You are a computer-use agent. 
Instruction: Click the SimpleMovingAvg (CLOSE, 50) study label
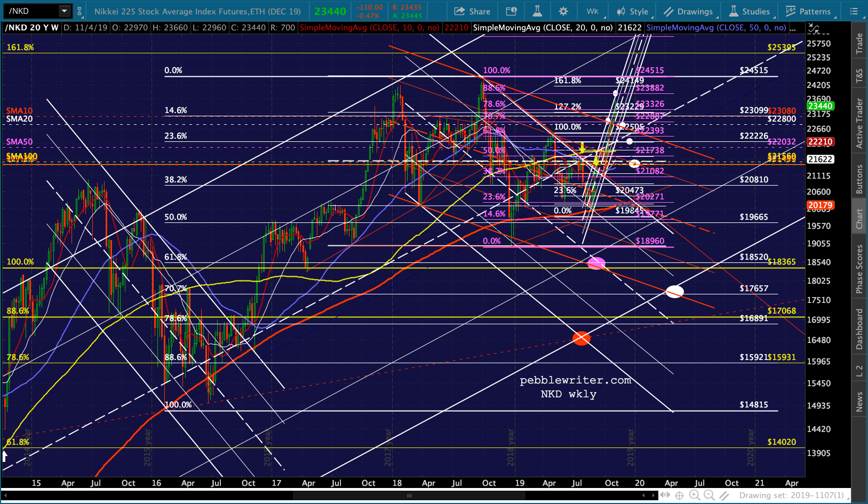click(716, 27)
